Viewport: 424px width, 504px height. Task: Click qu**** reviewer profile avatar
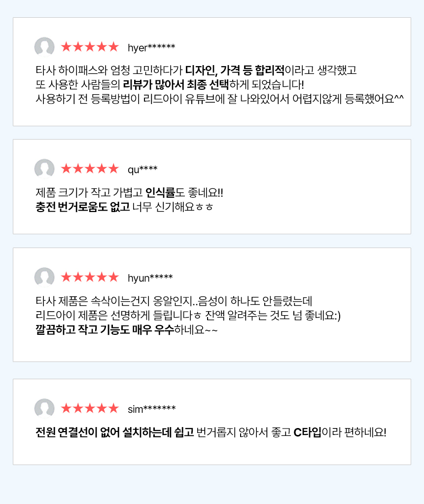pos(44,169)
